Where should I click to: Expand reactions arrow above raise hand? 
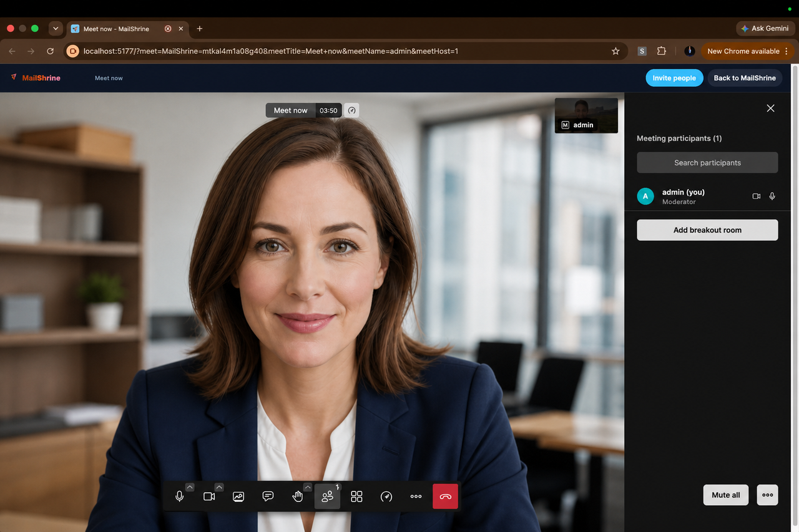tap(308, 487)
